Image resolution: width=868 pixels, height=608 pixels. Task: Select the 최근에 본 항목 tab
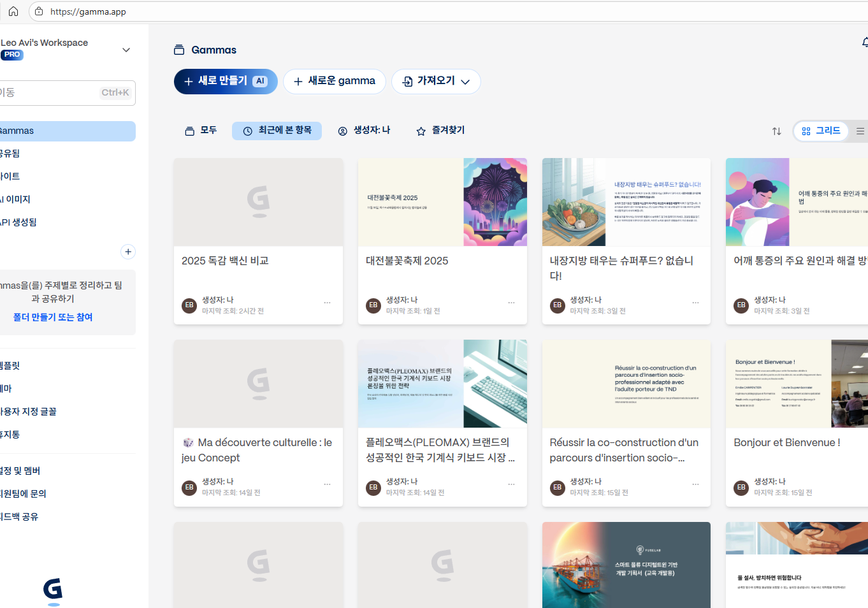pos(277,131)
